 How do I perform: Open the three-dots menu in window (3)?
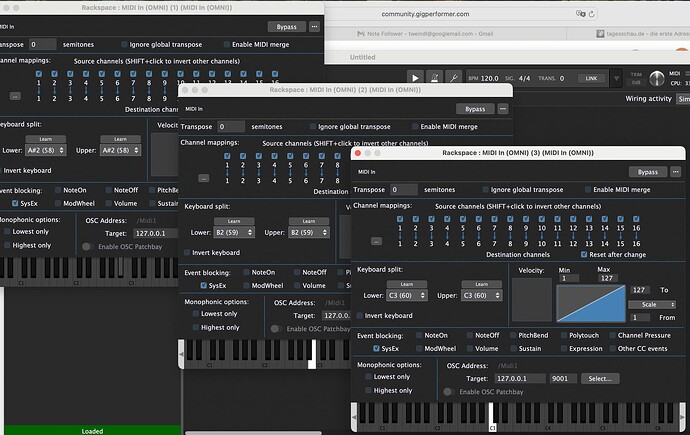click(x=675, y=172)
